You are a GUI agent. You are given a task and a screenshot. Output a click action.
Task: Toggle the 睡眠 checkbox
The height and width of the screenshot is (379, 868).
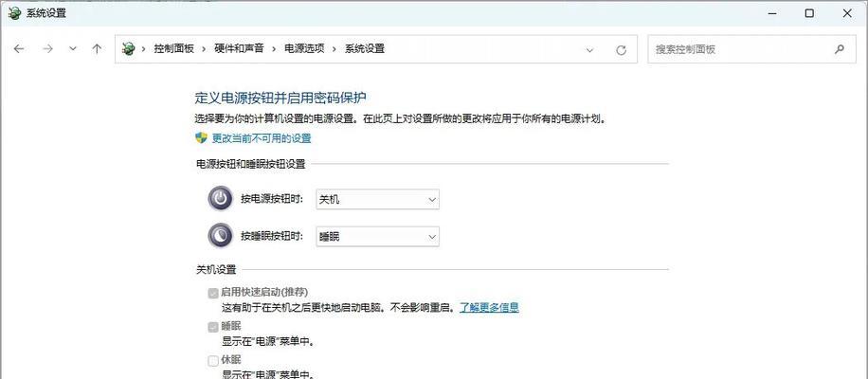(213, 327)
